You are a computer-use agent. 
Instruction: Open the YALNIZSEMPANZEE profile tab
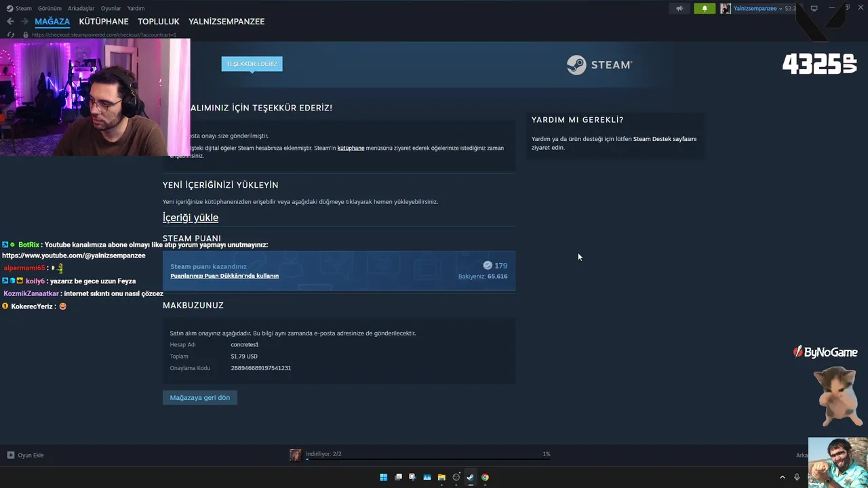(x=226, y=22)
